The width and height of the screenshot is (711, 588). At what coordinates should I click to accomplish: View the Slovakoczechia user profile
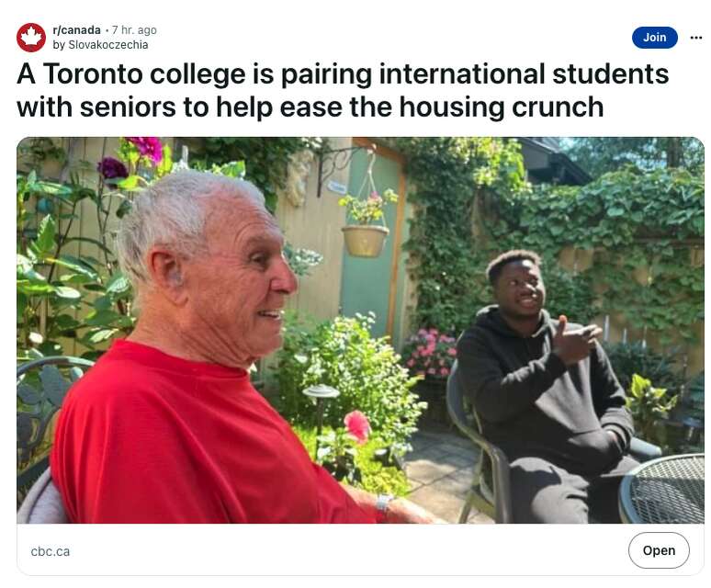[x=107, y=45]
